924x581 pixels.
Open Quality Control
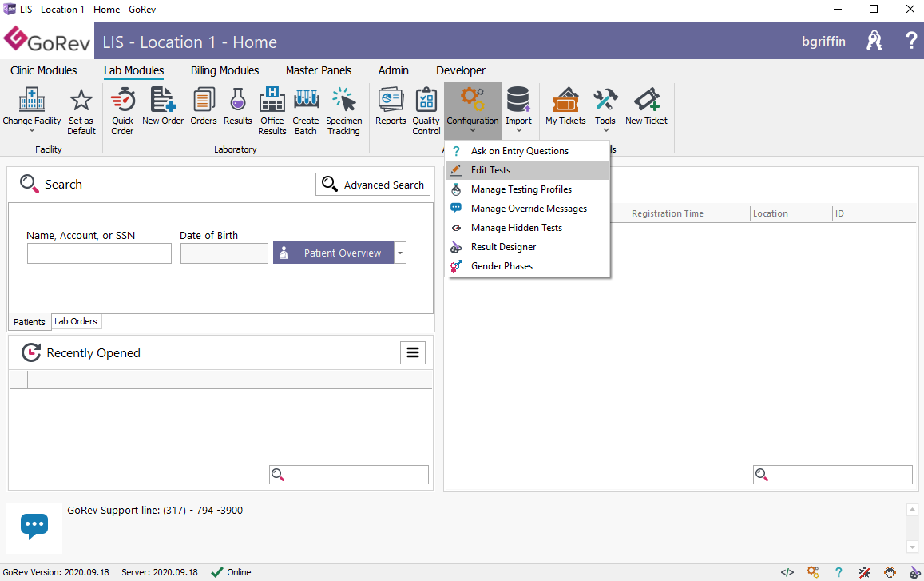click(426, 110)
